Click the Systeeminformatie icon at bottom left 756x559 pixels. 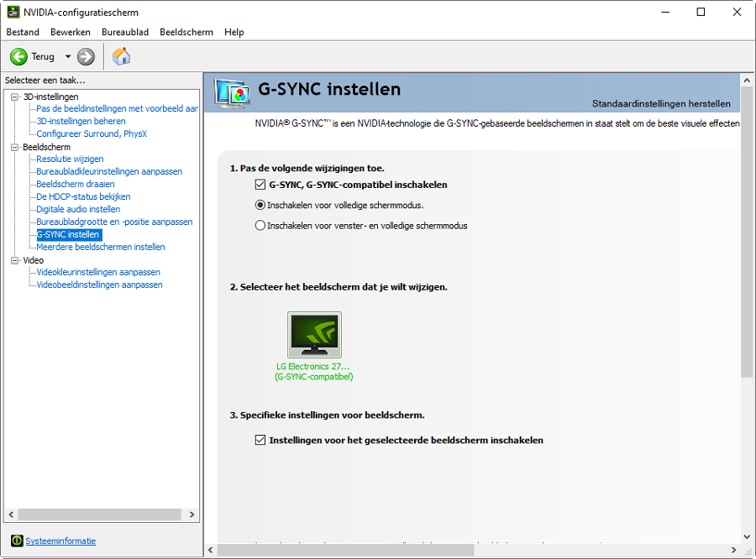pos(17,541)
